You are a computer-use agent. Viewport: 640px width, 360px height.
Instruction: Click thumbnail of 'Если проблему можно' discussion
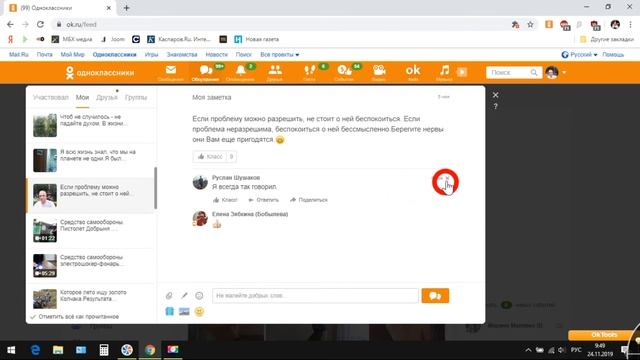coord(45,196)
